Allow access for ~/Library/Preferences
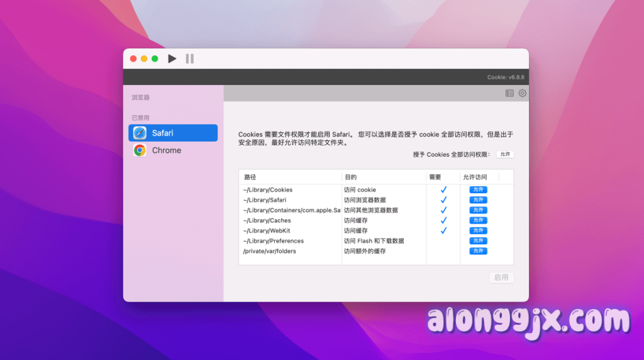Screen dimensions: 644x360 pyautogui.click(x=478, y=240)
